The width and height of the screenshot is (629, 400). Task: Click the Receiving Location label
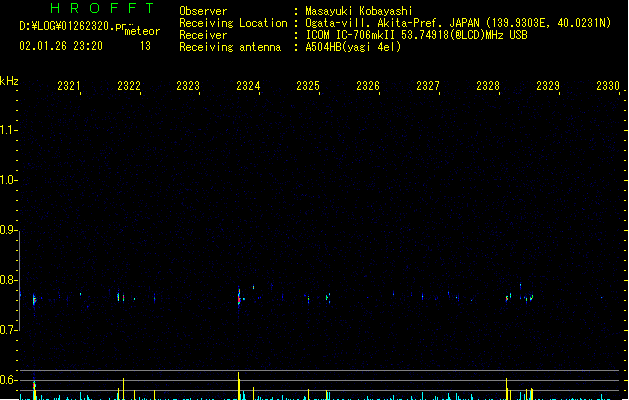233,23
